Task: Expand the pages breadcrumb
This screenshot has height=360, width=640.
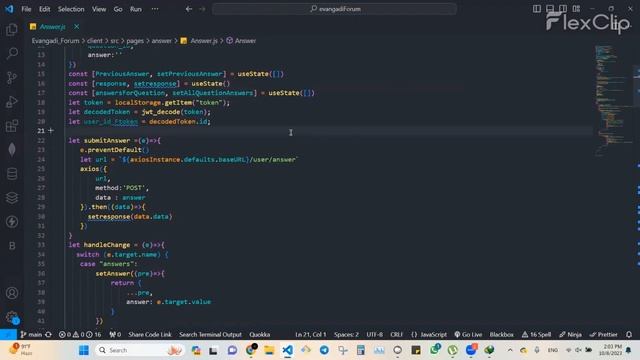Action: 135,40
